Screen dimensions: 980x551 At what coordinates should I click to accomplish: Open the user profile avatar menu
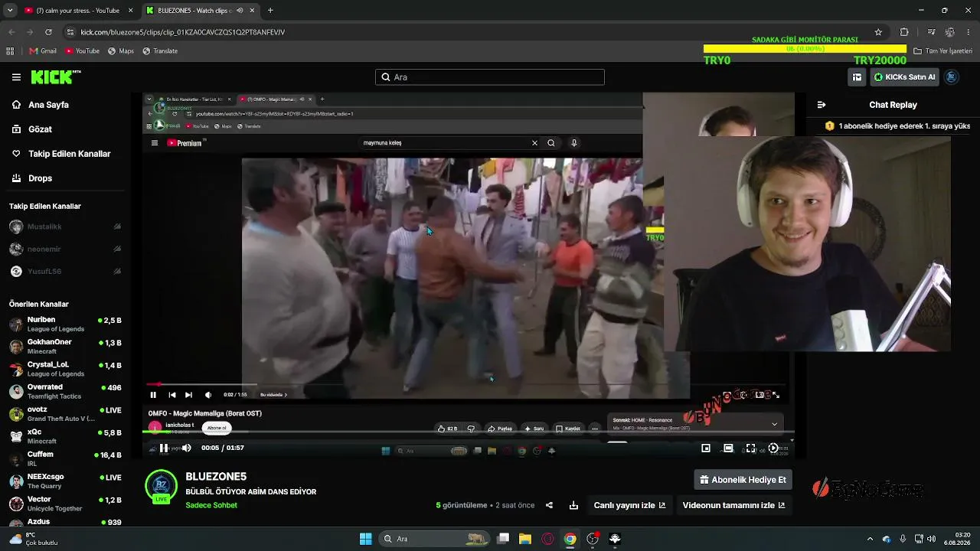click(x=952, y=77)
